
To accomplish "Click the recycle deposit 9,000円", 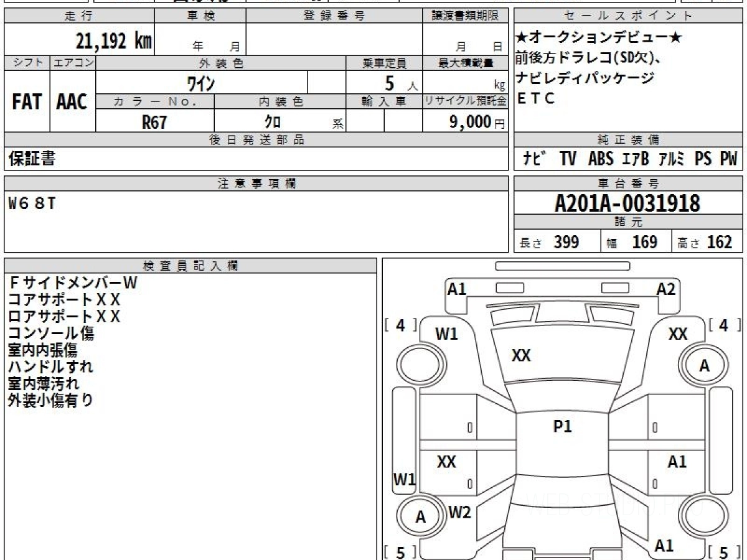I will 476,122.
